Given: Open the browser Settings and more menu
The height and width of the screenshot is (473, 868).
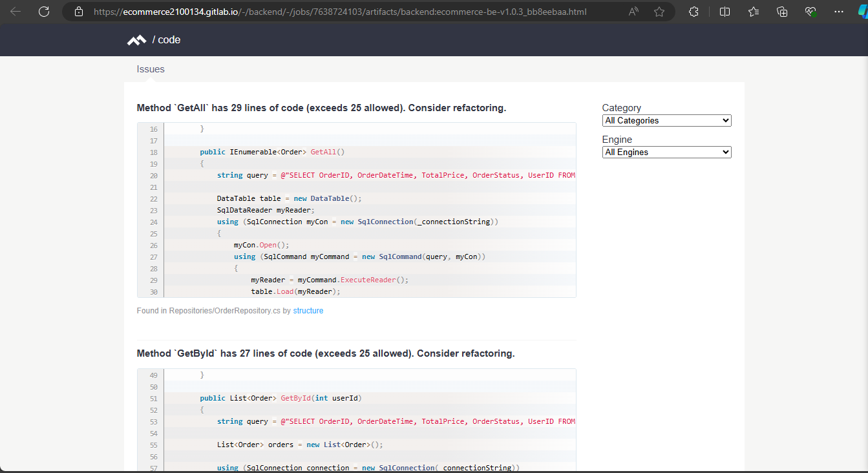Looking at the screenshot, I should (x=839, y=12).
